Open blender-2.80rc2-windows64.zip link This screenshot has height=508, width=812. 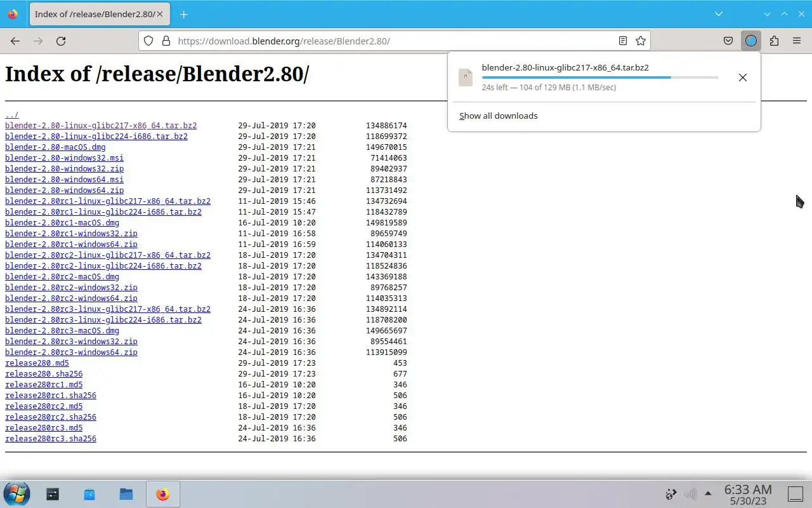click(71, 298)
